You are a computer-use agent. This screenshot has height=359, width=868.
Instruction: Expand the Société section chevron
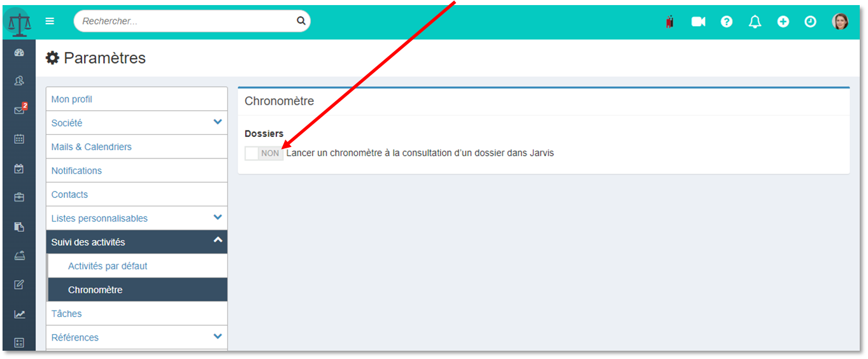[x=218, y=122]
